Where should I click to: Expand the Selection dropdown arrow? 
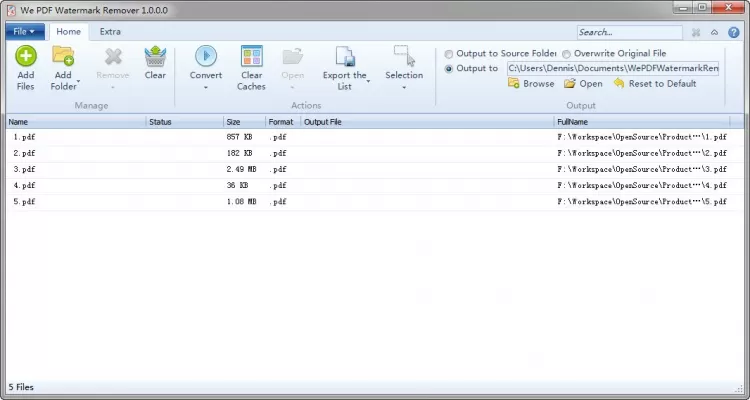click(404, 88)
